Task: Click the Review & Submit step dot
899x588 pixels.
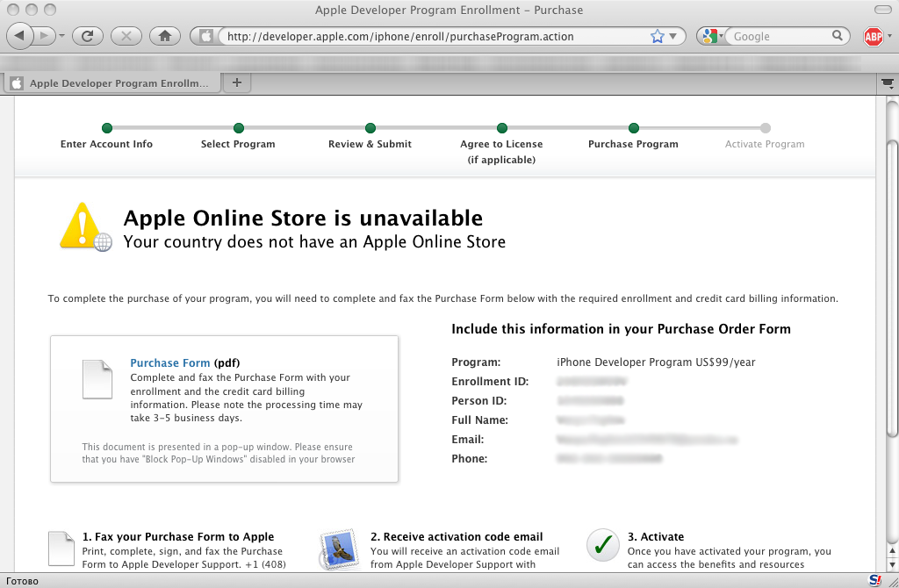Action: click(x=370, y=128)
